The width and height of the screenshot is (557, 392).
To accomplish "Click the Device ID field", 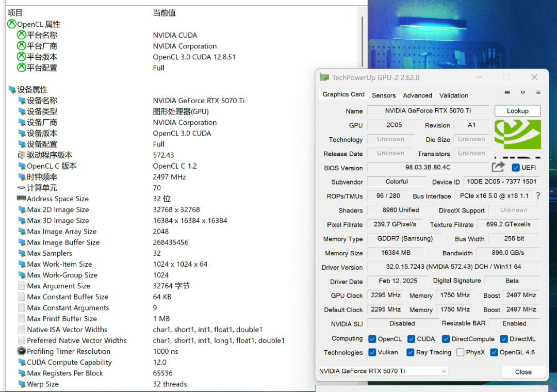I will click(501, 182).
